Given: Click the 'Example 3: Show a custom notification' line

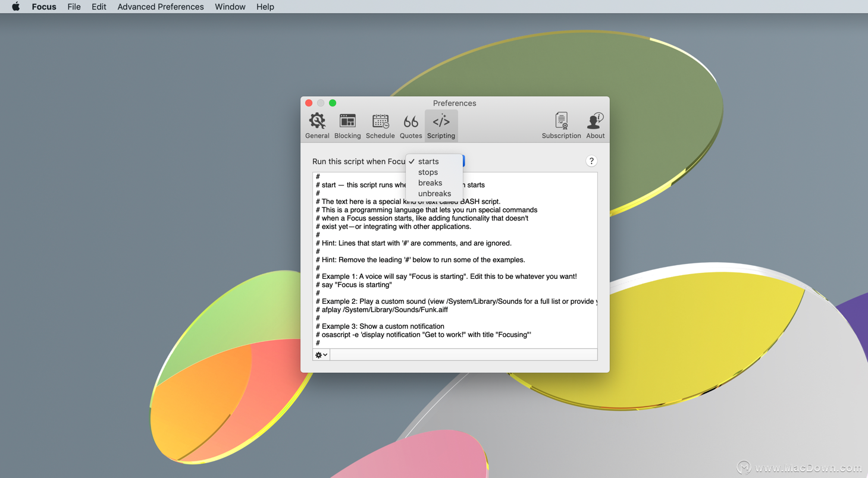Looking at the screenshot, I should point(380,326).
